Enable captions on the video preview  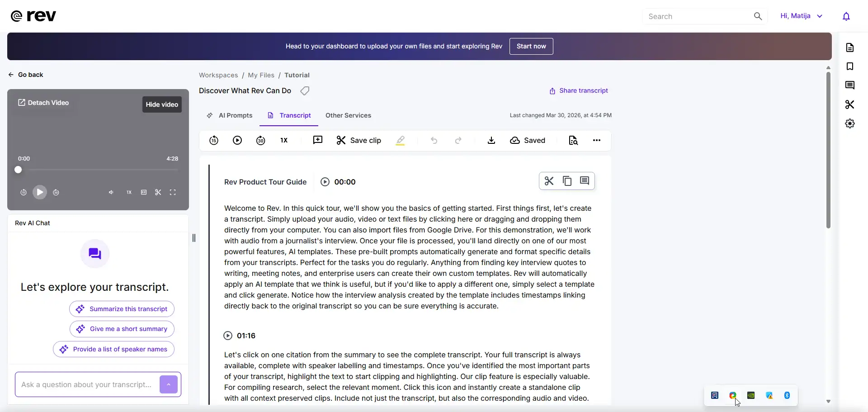(x=144, y=192)
